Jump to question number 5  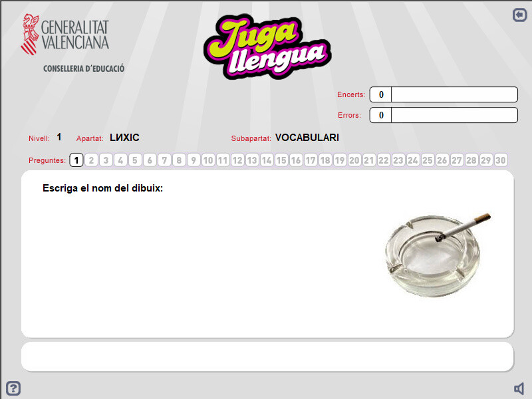[135, 160]
